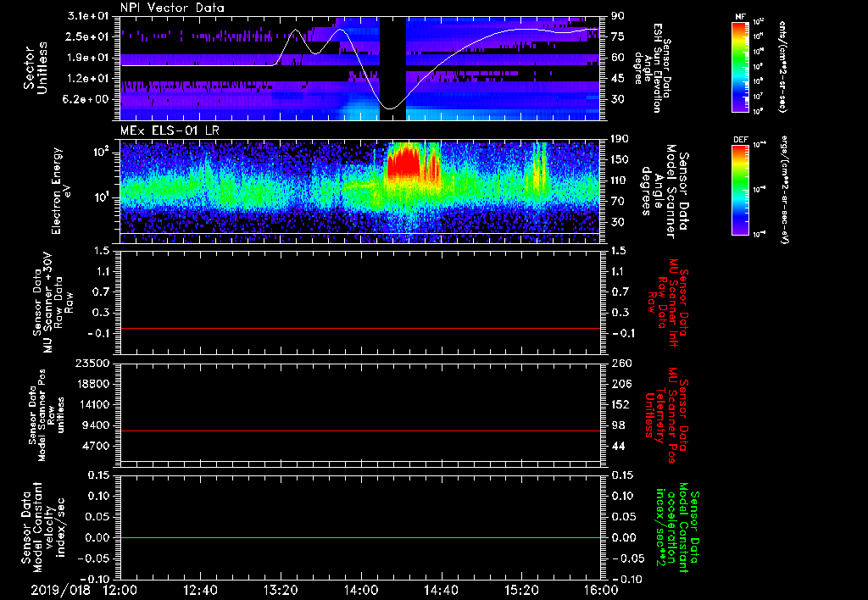Click the 12:40 time tick label

pos(200,590)
